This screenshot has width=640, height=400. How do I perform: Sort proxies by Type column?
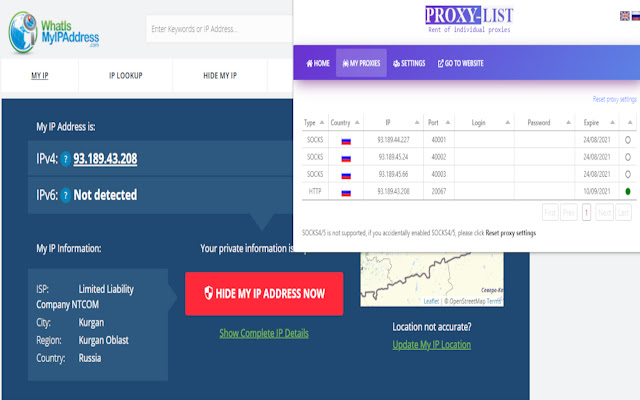coord(314,122)
